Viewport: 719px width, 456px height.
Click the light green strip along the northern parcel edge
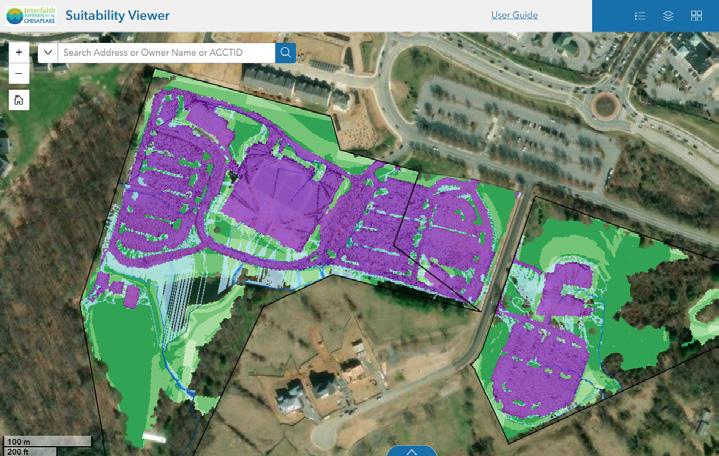293,120
